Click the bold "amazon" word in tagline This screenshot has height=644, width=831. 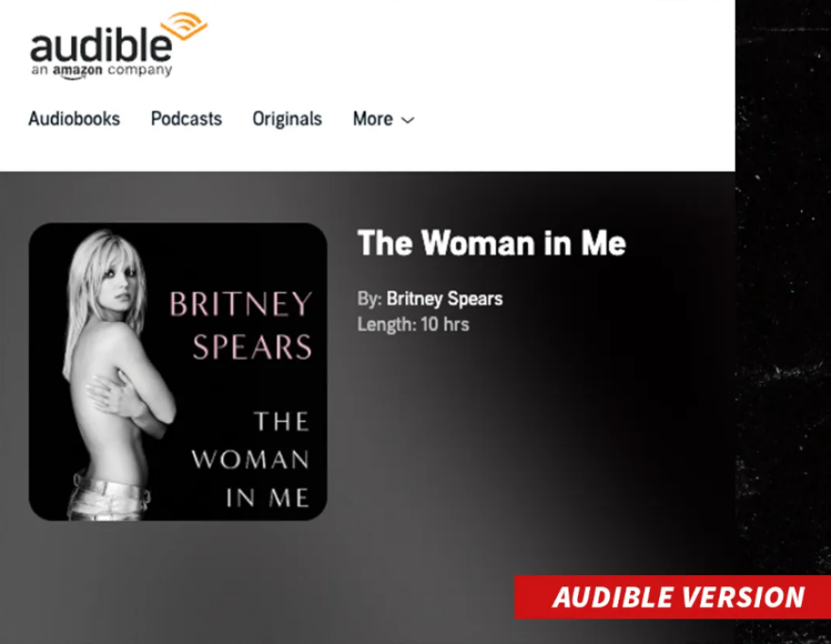77,71
